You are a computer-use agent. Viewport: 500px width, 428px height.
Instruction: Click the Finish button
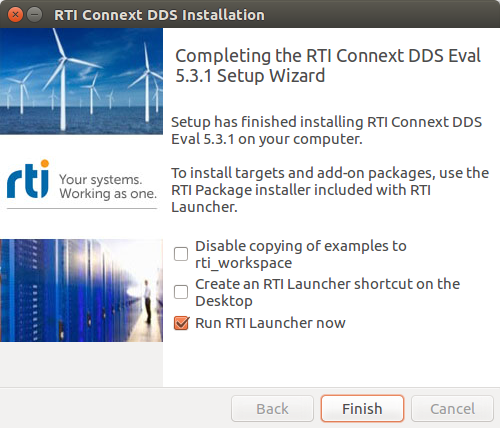[x=362, y=409]
